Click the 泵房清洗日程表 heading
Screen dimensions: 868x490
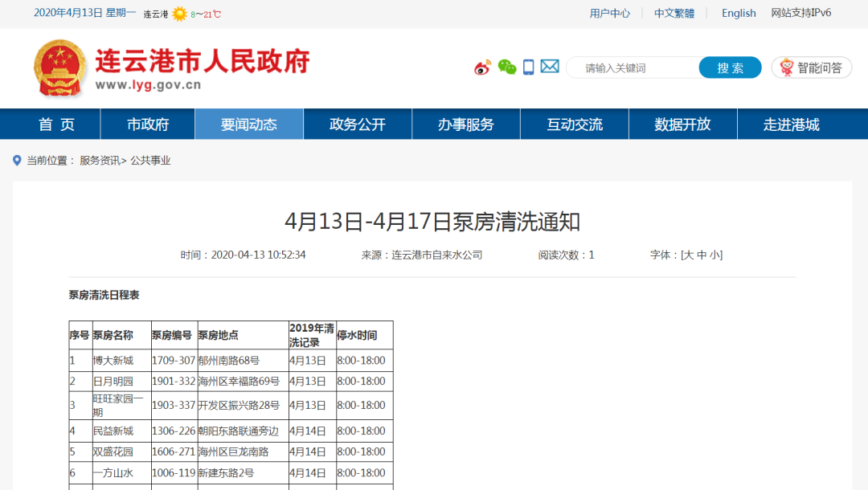pos(104,295)
